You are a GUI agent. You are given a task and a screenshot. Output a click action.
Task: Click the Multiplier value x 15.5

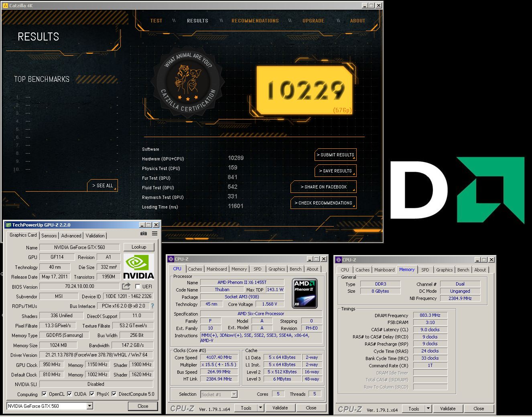(219, 364)
